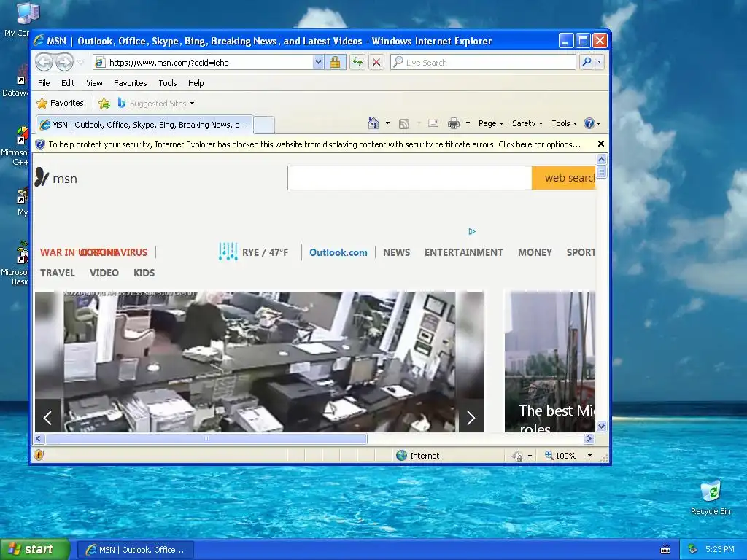Click the orange web search button
The width and height of the screenshot is (747, 560).
[x=564, y=178]
